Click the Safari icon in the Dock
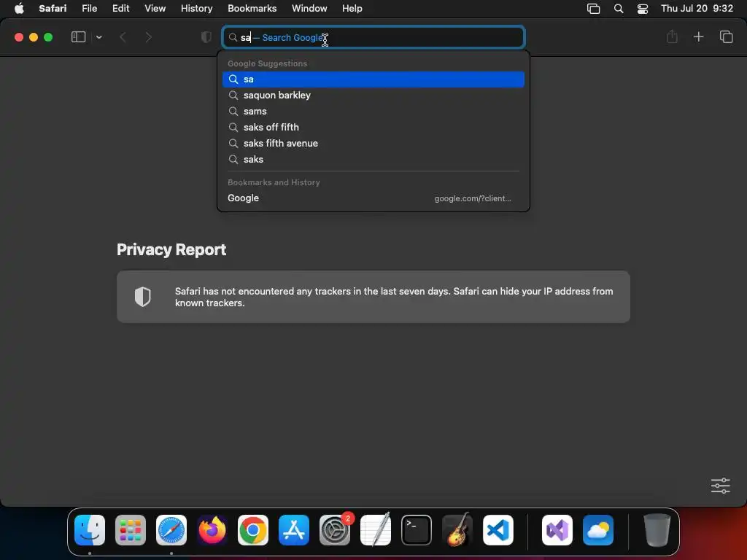 click(171, 530)
